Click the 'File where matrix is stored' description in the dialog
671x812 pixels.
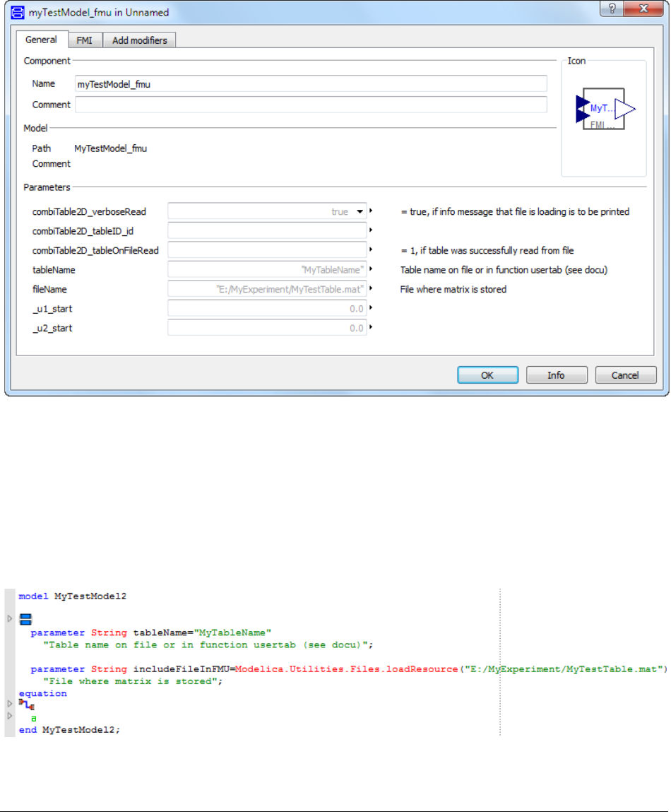[x=453, y=290]
